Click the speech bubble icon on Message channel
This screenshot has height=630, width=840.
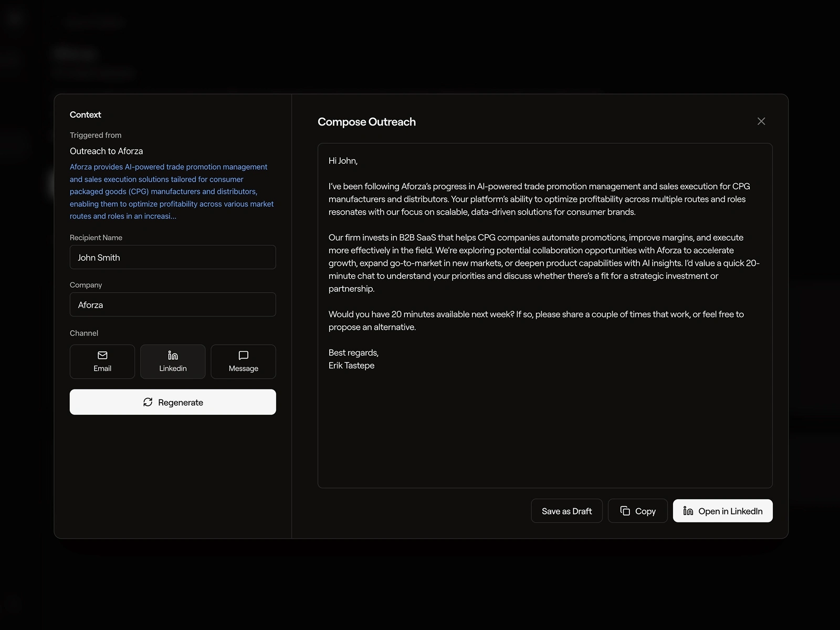tap(243, 355)
